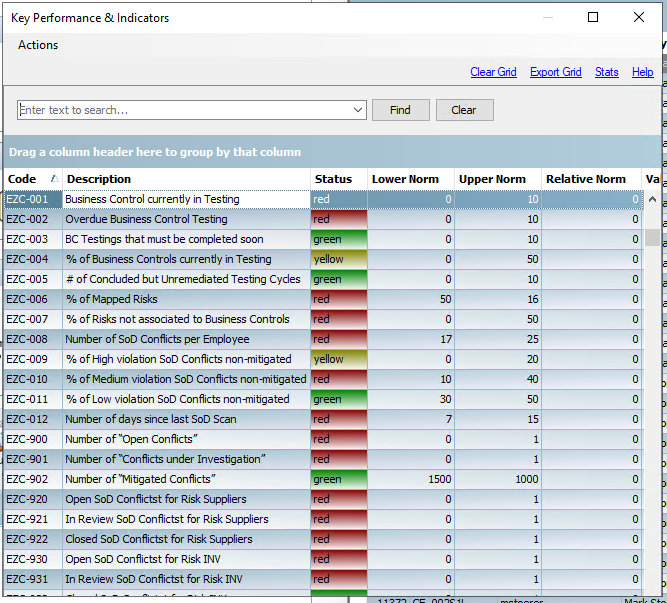Maximize the Key Performance & Indicators window
Screen dimensions: 667x603
pyautogui.click(x=593, y=17)
